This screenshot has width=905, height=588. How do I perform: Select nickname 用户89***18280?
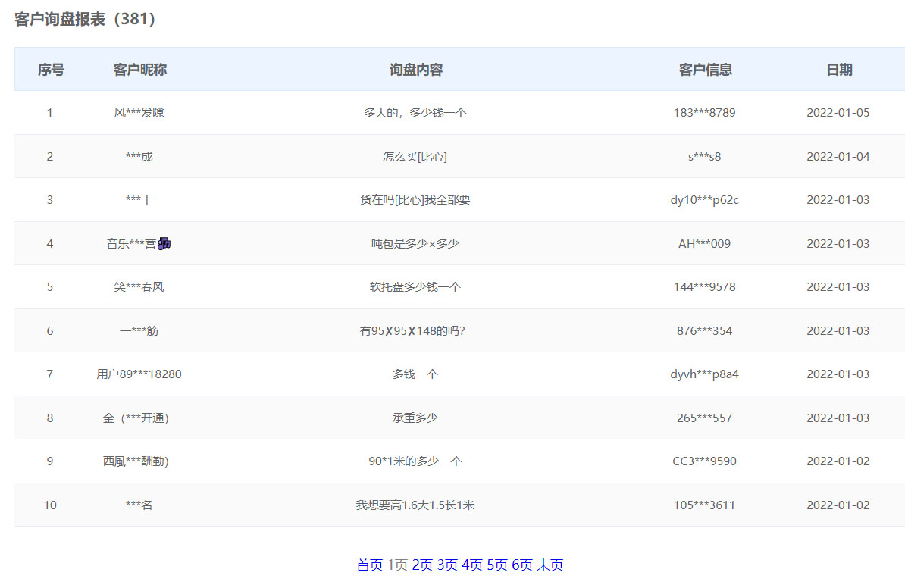pos(139,374)
